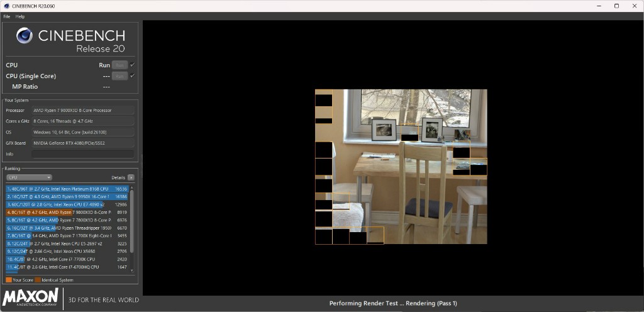Toggle the CPU test checkbox
644x312 pixels.
coord(133,65)
